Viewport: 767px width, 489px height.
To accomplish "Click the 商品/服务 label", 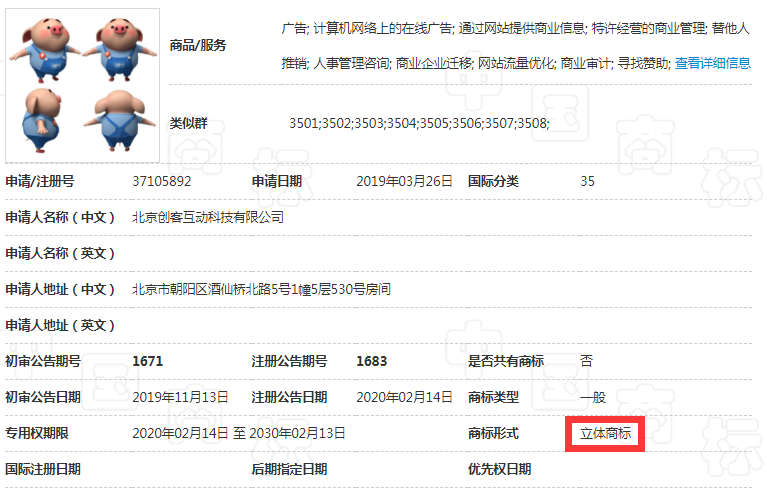I will pyautogui.click(x=198, y=45).
